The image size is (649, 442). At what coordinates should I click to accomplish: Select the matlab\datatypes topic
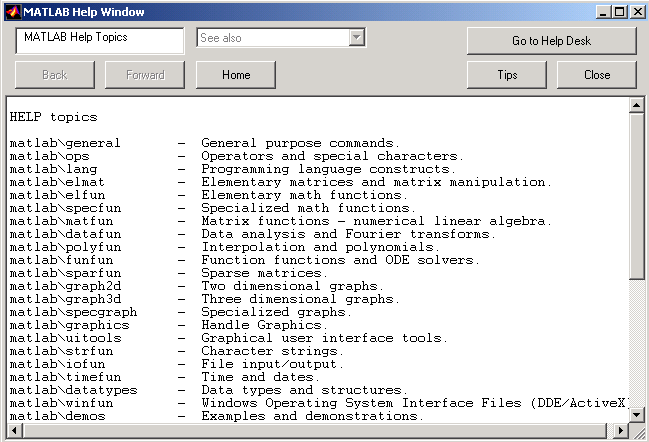(x=73, y=390)
